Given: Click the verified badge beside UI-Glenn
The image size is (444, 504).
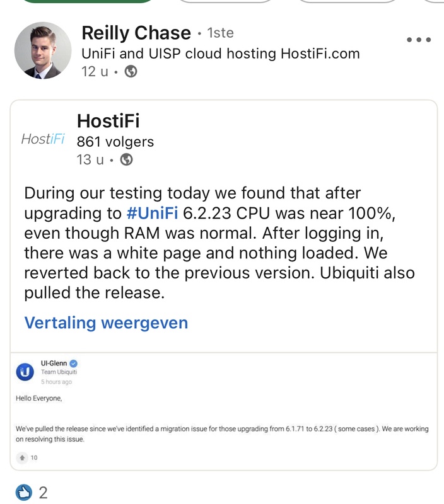Looking at the screenshot, I should [x=73, y=364].
